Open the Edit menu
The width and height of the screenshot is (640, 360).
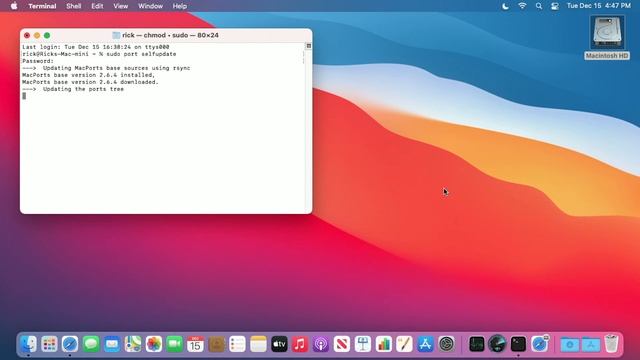97,6
